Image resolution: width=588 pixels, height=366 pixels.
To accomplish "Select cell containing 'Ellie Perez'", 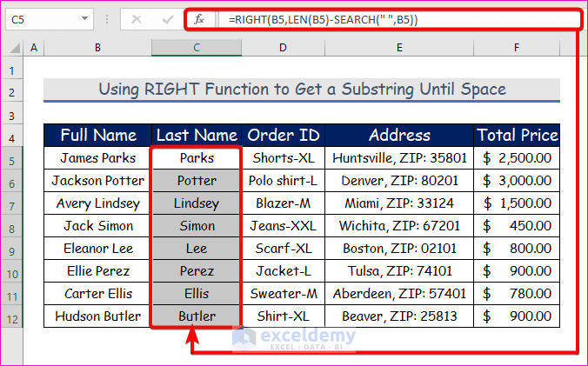I will [98, 271].
